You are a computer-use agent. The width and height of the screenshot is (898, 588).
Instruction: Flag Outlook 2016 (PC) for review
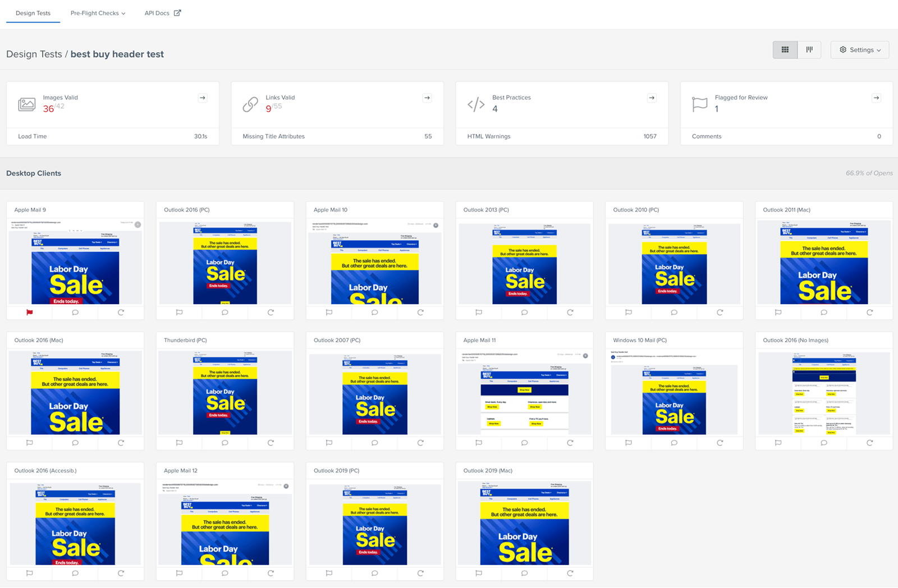click(x=180, y=313)
